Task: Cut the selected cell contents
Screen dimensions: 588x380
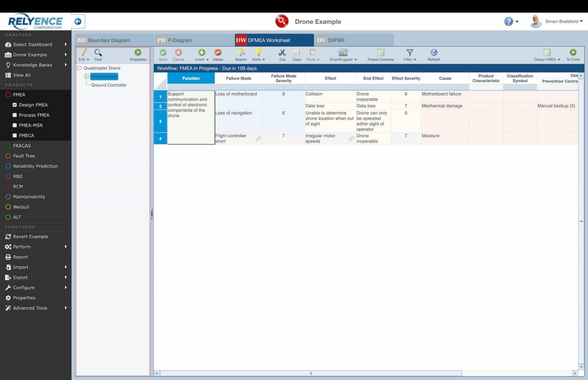Action: 282,54
